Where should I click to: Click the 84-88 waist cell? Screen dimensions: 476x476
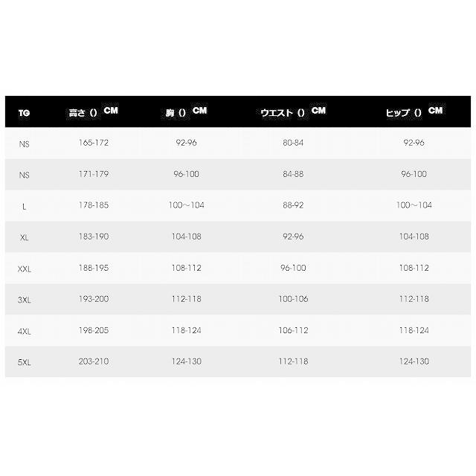[x=293, y=173]
